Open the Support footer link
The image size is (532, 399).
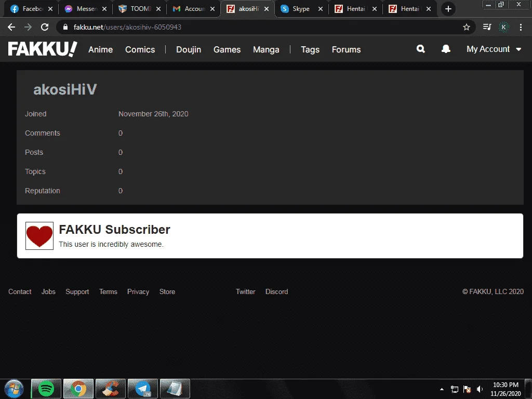point(77,292)
